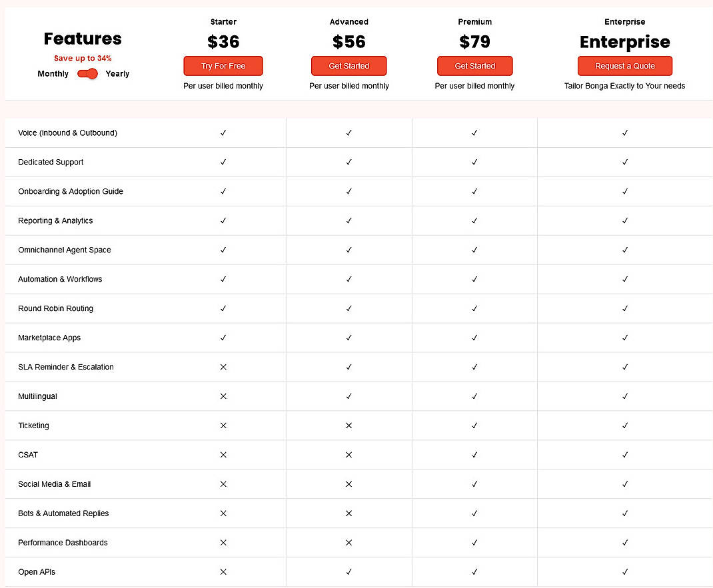Viewport: 713px width, 588px height.
Task: Click Get Started under Advanced
Action: click(349, 66)
